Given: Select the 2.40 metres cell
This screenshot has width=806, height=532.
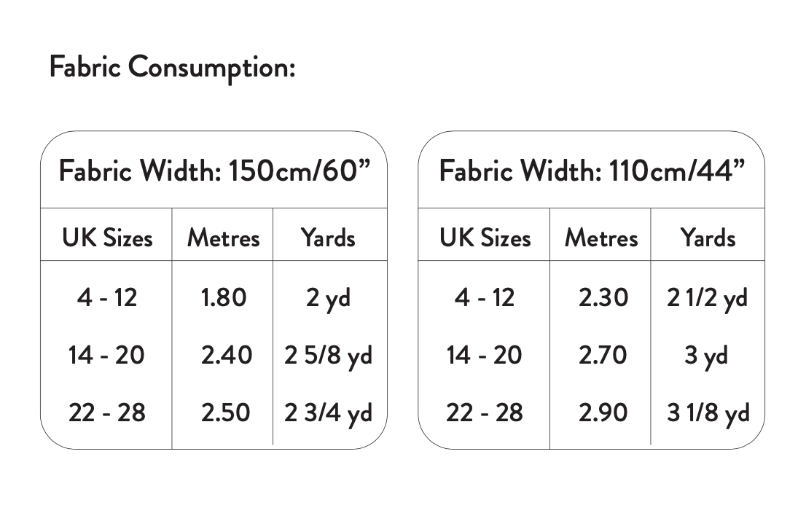Looking at the screenshot, I should [227, 355].
